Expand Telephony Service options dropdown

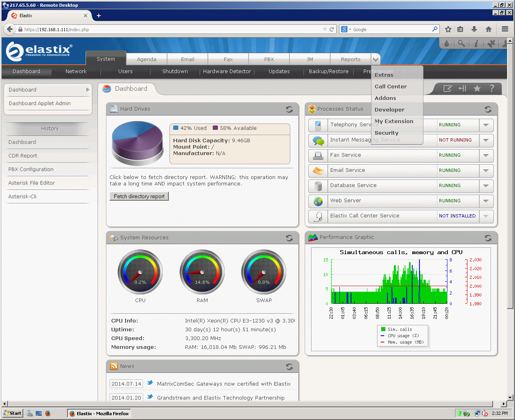point(486,125)
